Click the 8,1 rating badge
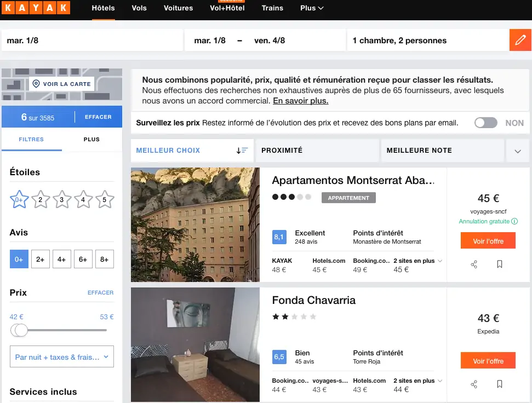Image resolution: width=532 pixels, height=403 pixels. click(279, 237)
